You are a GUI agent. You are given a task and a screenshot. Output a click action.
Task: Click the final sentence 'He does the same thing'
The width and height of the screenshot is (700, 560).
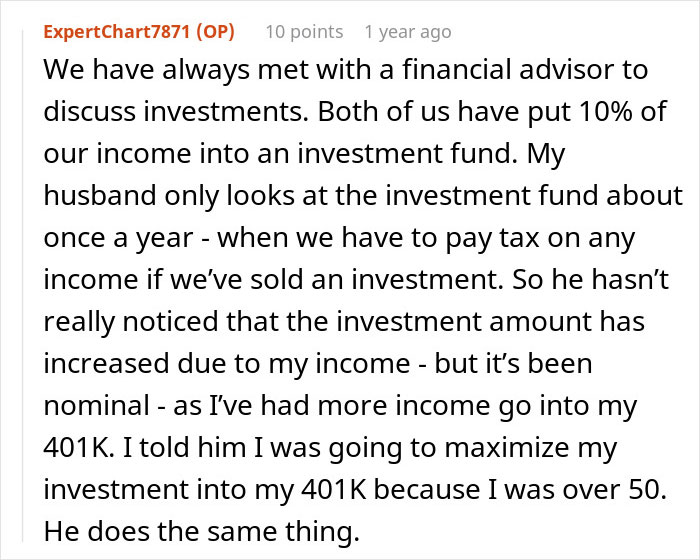[200, 533]
